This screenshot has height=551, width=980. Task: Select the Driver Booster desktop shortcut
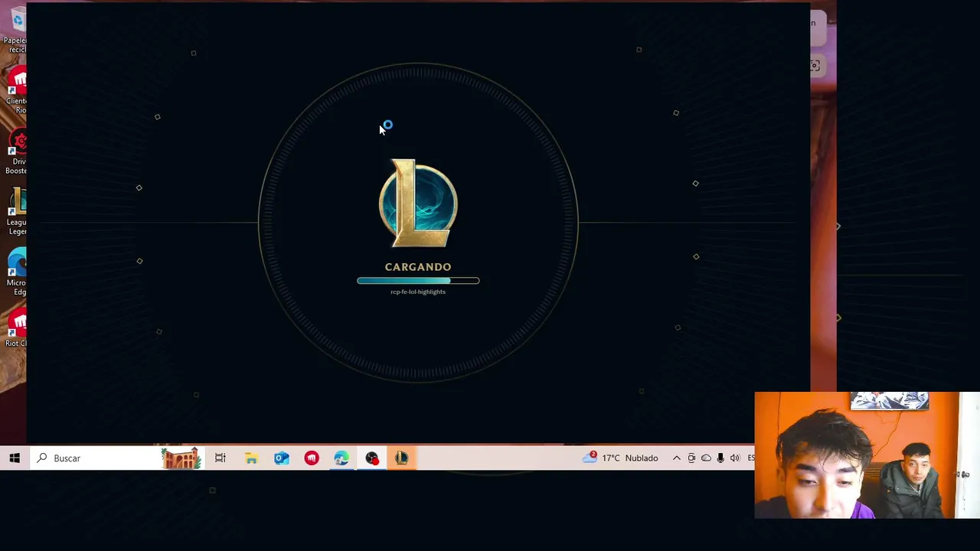click(15, 152)
